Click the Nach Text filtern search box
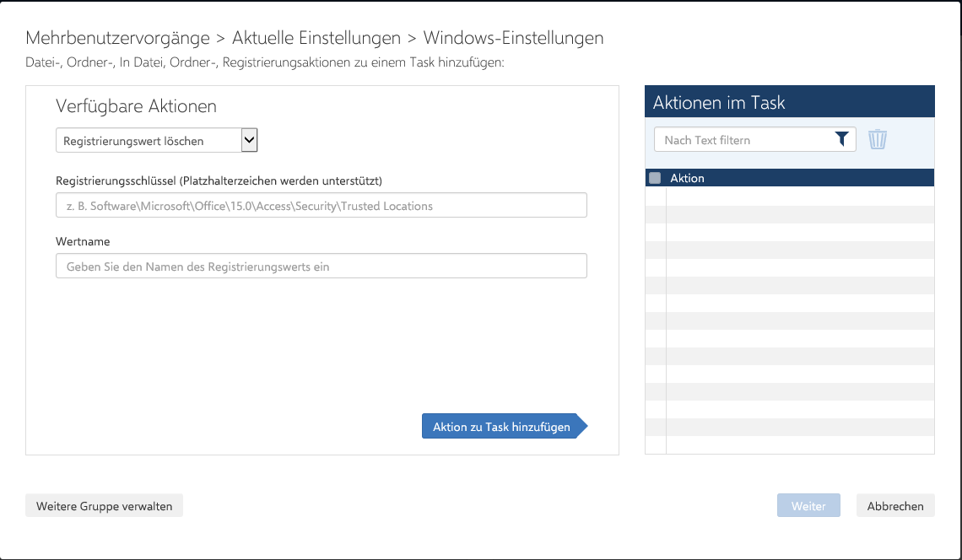The height and width of the screenshot is (560, 962). (x=743, y=140)
